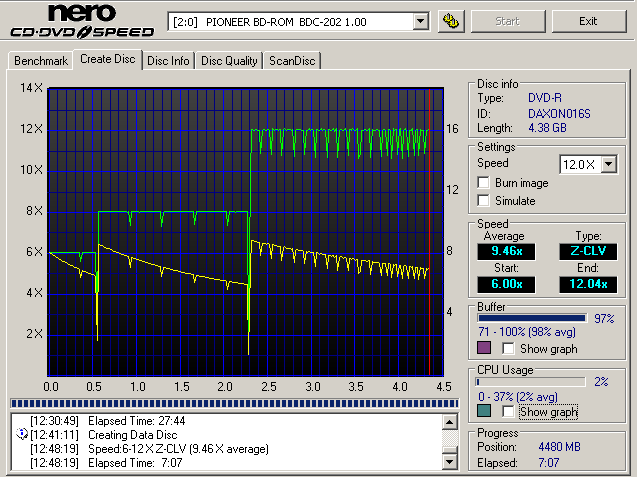Toggle Show graph under Buffer
The height and width of the screenshot is (477, 637).
509,348
